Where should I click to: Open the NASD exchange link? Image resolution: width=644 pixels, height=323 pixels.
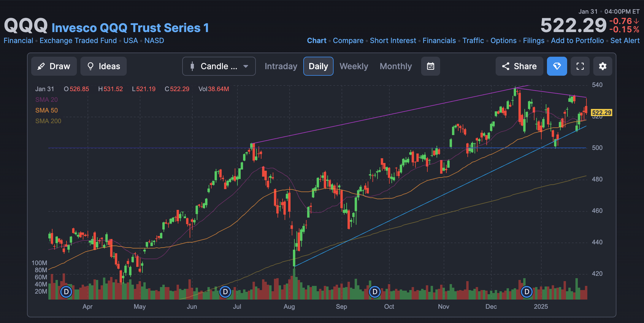click(x=154, y=41)
